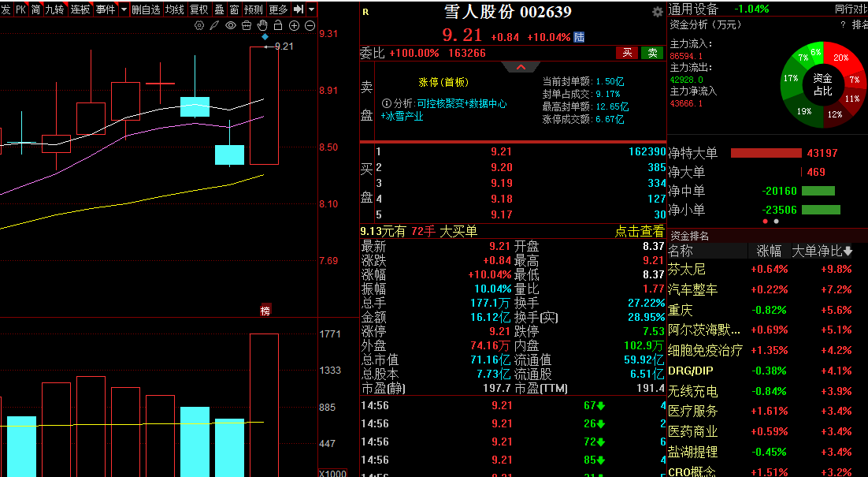Zoom in with the plus circle icon

294,25
